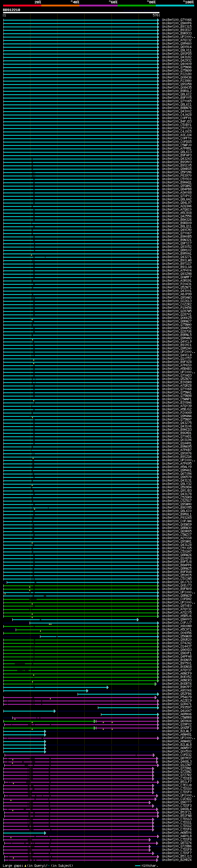Select label UniRef100_B9RUL2
The image size is (197, 868).
point(177,91)
